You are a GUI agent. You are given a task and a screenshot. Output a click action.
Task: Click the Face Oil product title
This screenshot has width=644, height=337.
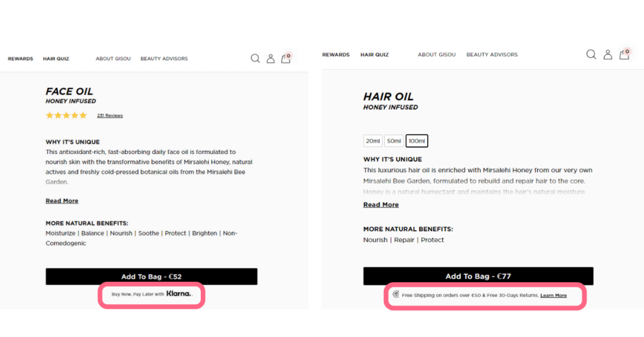[x=69, y=91]
